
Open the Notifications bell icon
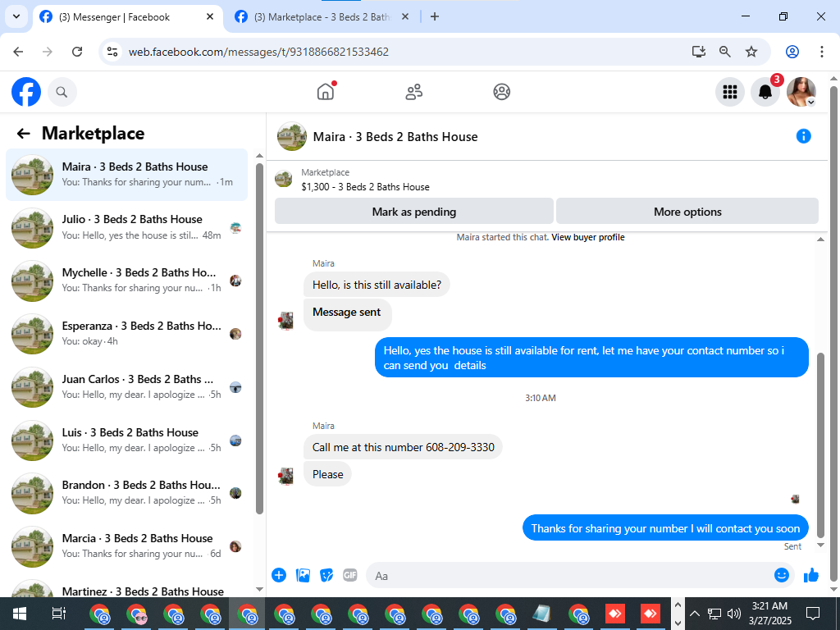point(765,92)
